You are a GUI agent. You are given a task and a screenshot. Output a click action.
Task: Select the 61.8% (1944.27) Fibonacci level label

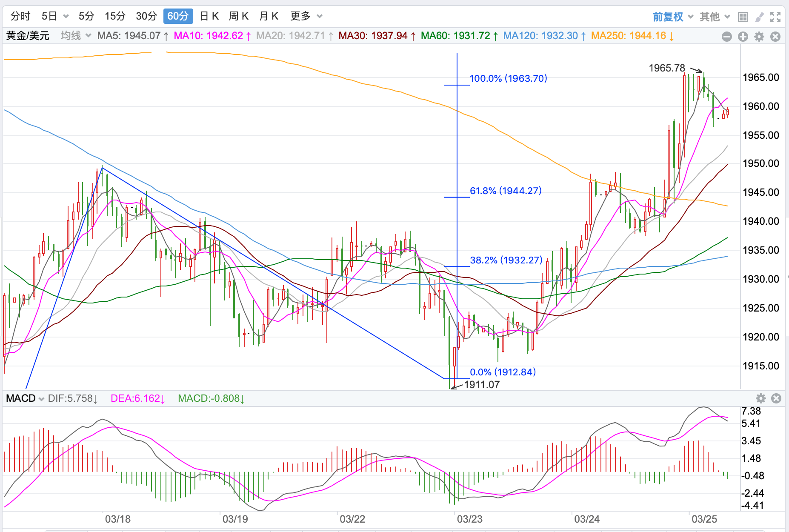pos(506,191)
